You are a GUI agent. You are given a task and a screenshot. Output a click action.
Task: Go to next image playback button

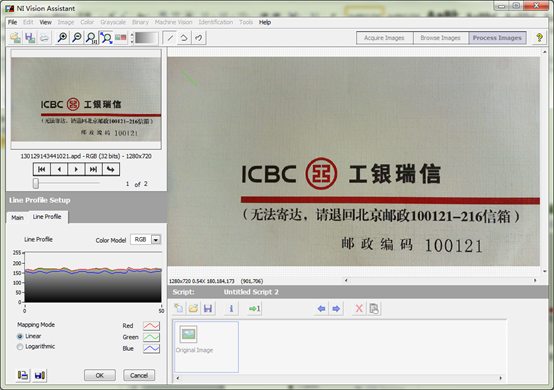coord(76,170)
